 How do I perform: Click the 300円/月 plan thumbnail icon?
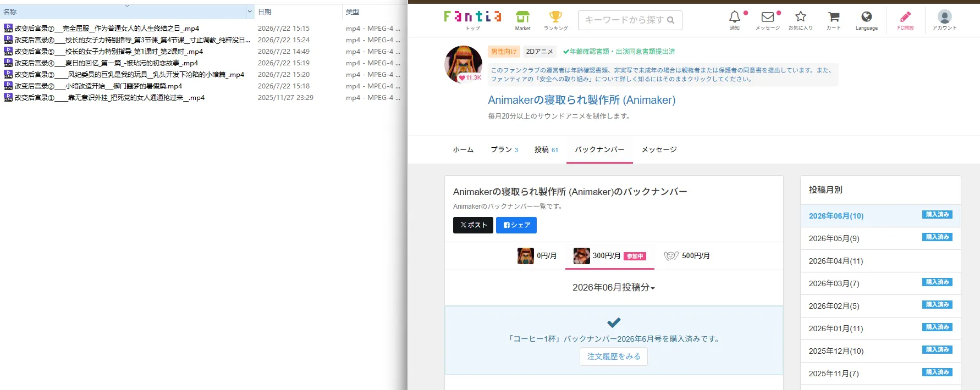click(x=582, y=256)
